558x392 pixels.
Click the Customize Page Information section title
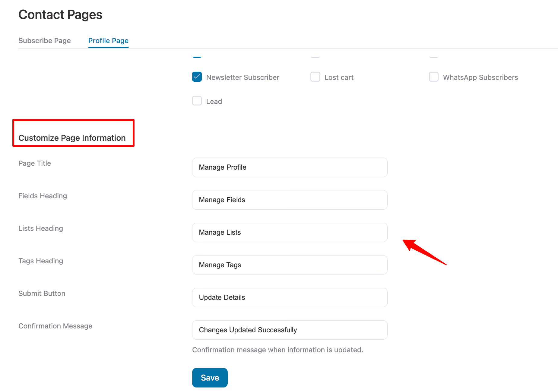(72, 138)
